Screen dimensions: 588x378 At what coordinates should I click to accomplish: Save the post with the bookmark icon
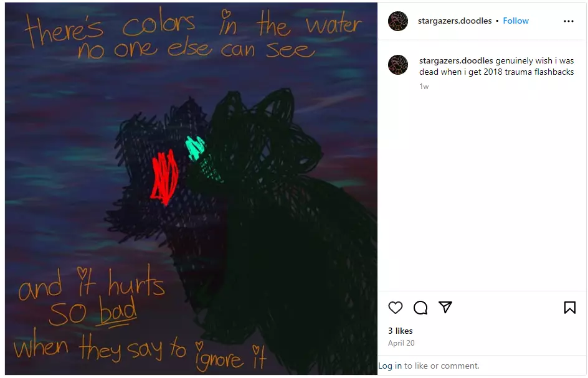569,308
